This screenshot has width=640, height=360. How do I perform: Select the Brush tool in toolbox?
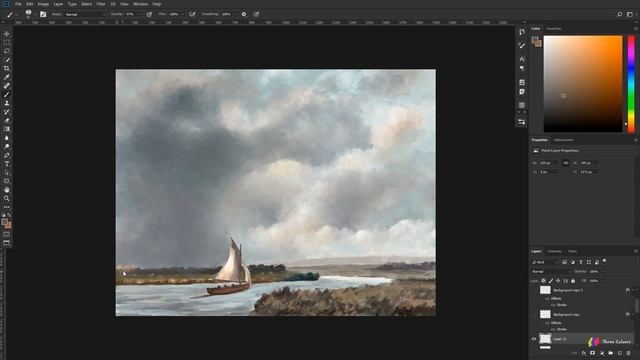[7, 94]
